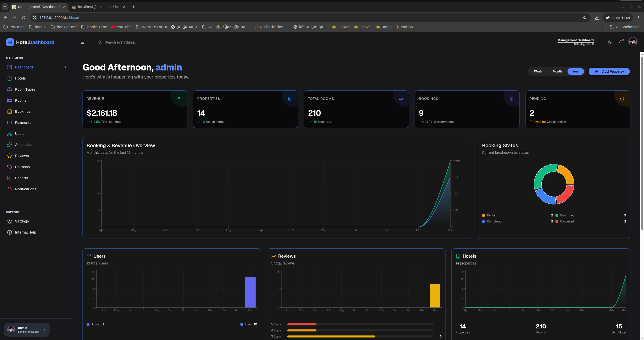Switch theme with the moon icon
The width and height of the screenshot is (644, 340).
click(610, 42)
